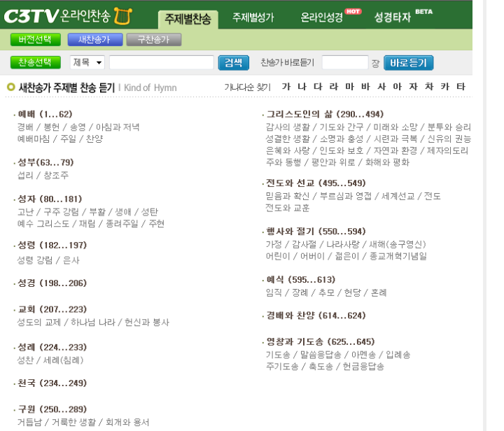Open the 예식 (595...613) category

click(301, 280)
